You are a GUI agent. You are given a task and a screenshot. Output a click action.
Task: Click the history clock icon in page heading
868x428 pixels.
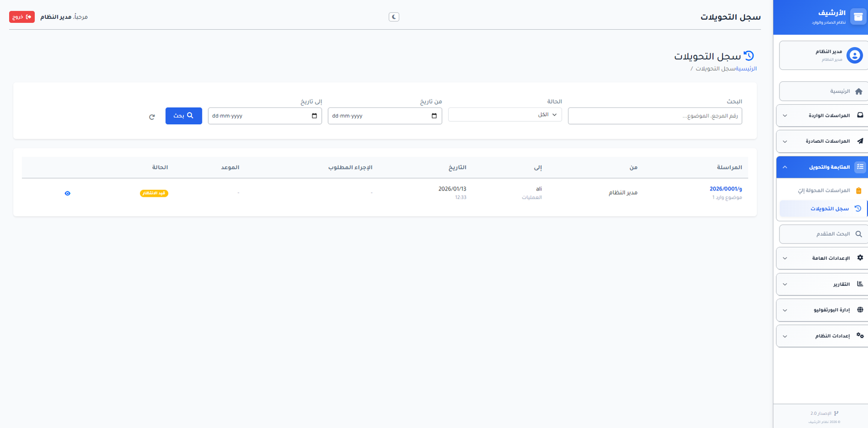pyautogui.click(x=749, y=55)
